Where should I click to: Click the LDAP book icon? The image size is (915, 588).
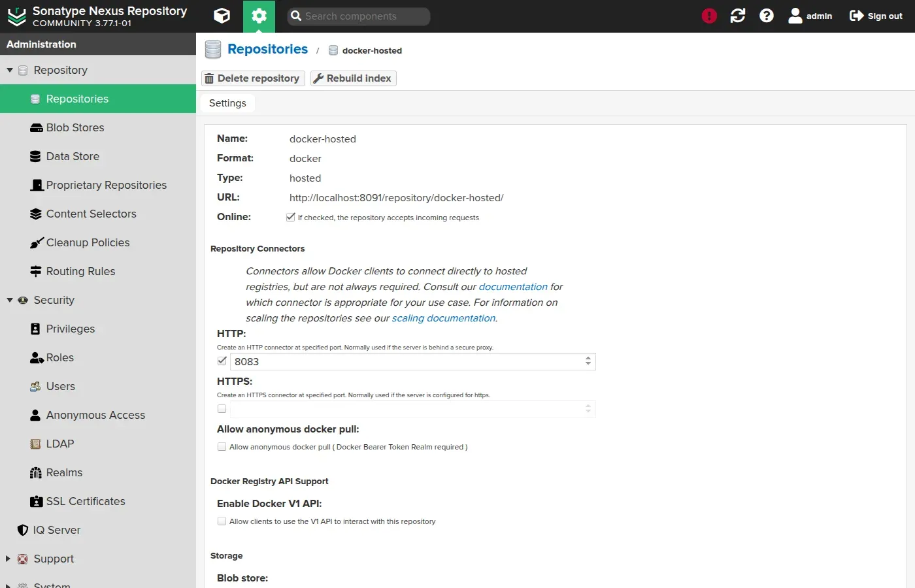pos(35,444)
